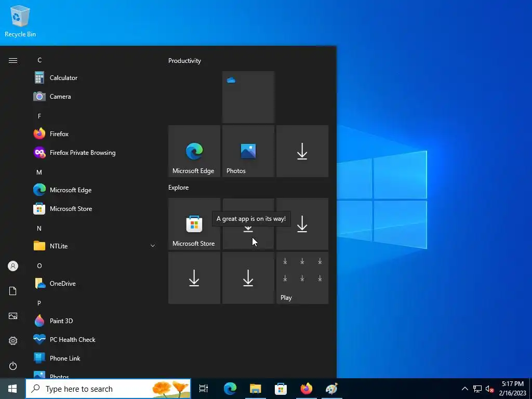Click the network status tray icon

(x=477, y=389)
